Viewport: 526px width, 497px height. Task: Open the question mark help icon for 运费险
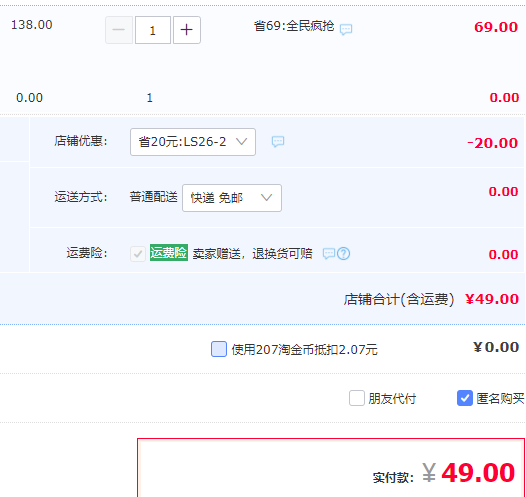pyautogui.click(x=344, y=254)
